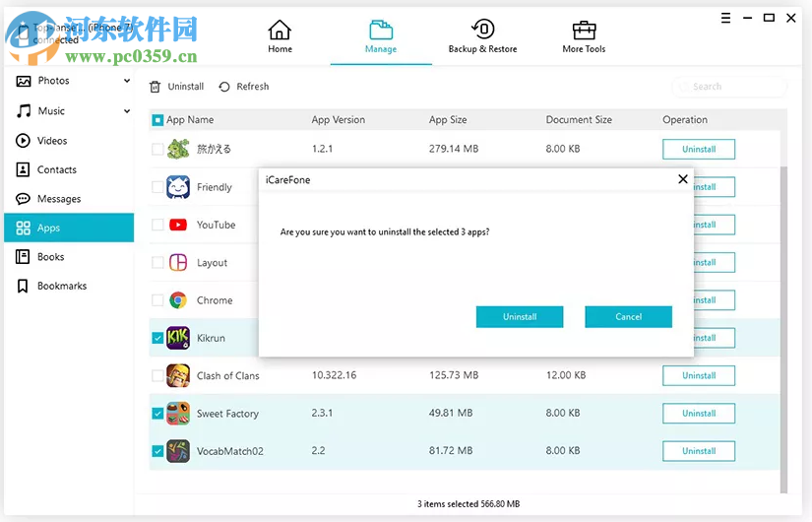Image resolution: width=812 pixels, height=522 pixels.
Task: Check the Layout app checkbox
Action: [x=157, y=262]
